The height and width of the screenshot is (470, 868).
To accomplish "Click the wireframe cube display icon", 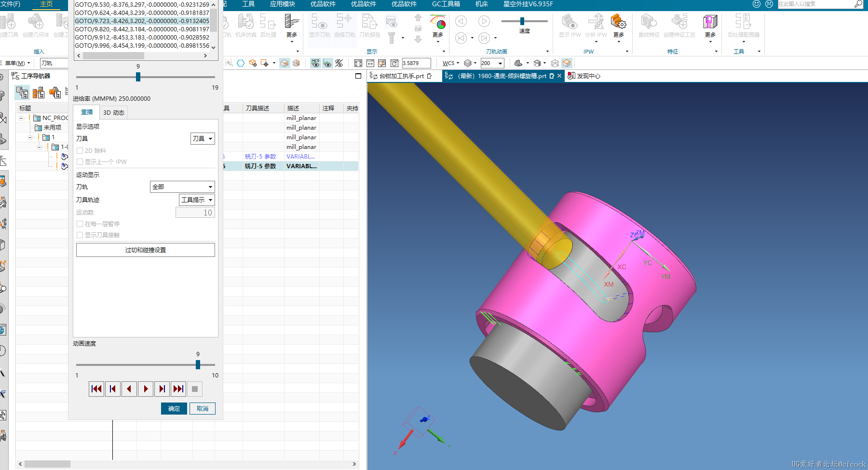I will pos(555,63).
